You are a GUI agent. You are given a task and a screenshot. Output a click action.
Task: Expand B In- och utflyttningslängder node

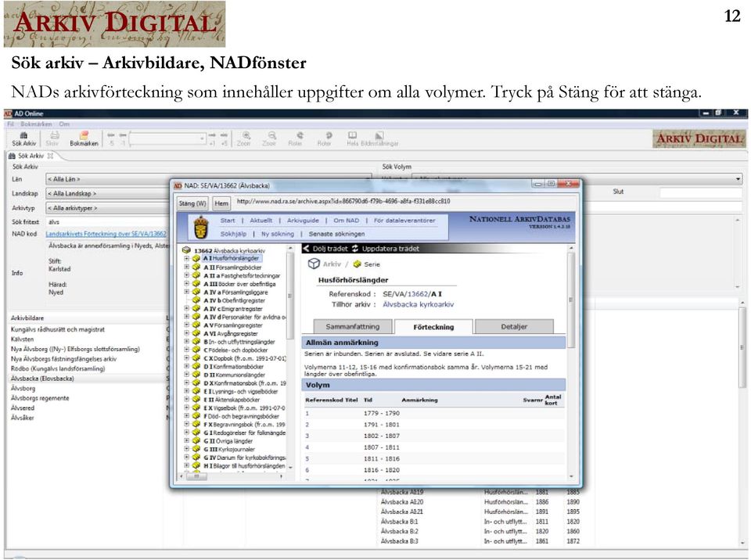coord(186,342)
